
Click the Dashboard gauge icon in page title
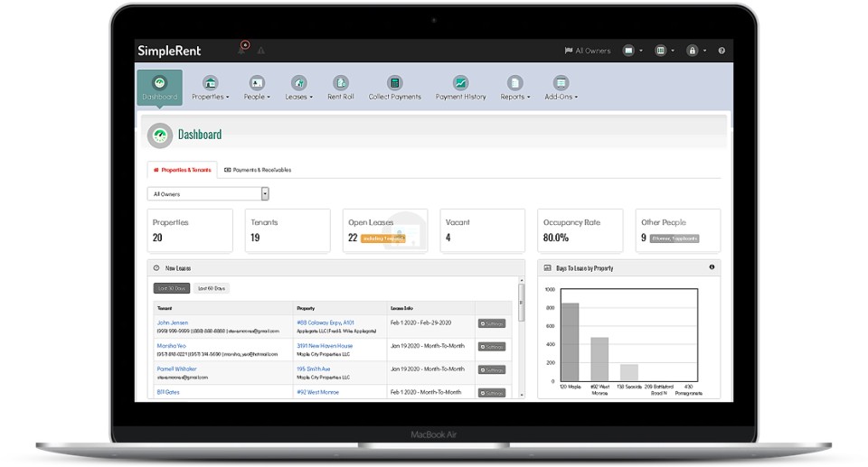coord(160,135)
